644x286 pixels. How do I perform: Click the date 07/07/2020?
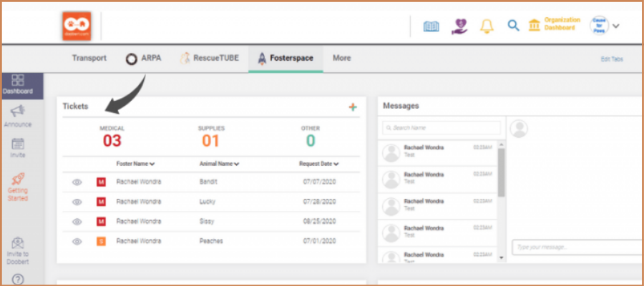[320, 182]
